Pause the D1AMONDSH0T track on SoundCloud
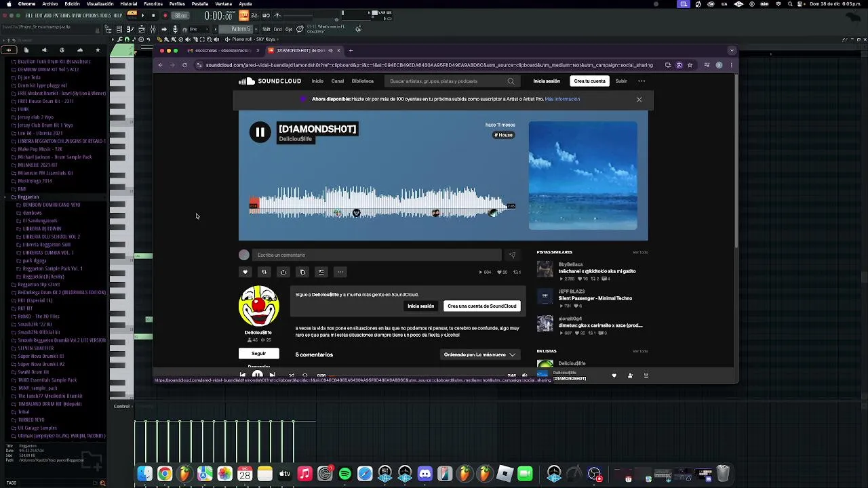 [260, 132]
